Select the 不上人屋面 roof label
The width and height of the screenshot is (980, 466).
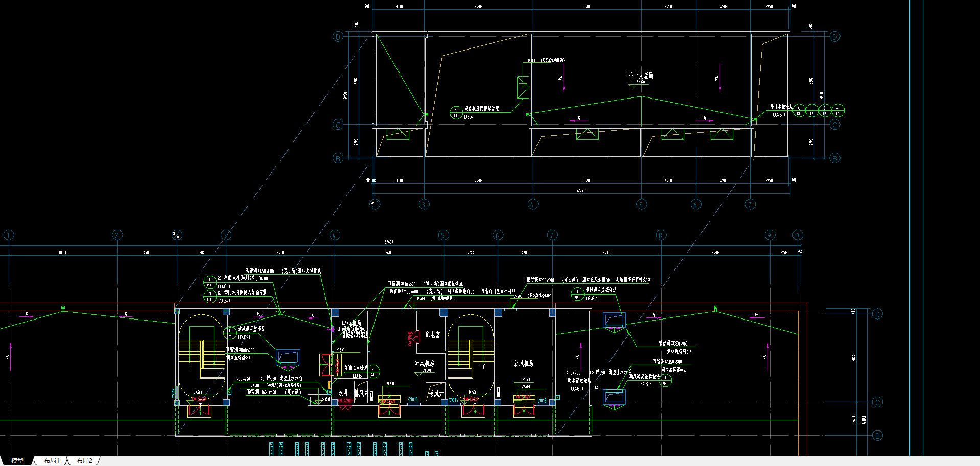(x=641, y=75)
